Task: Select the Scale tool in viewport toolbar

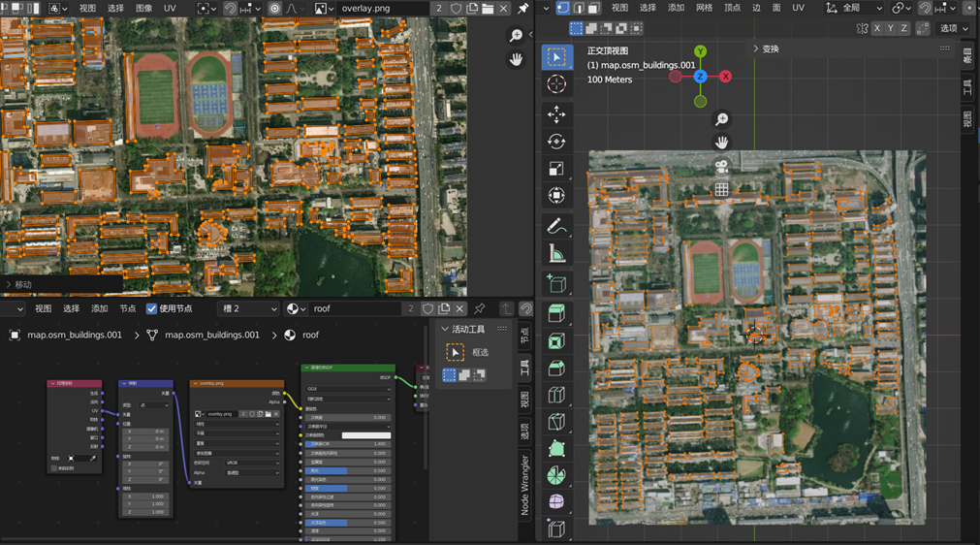Action: coord(556,169)
